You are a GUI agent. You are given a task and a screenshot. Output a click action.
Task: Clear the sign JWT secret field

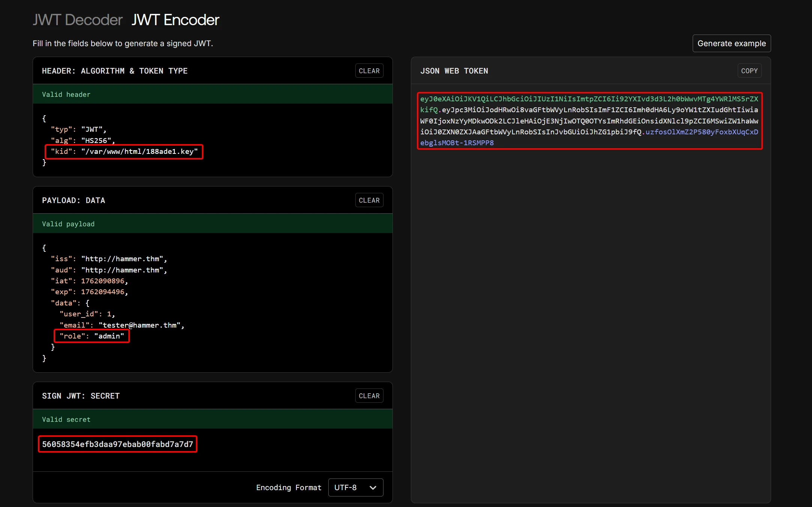[x=369, y=396]
